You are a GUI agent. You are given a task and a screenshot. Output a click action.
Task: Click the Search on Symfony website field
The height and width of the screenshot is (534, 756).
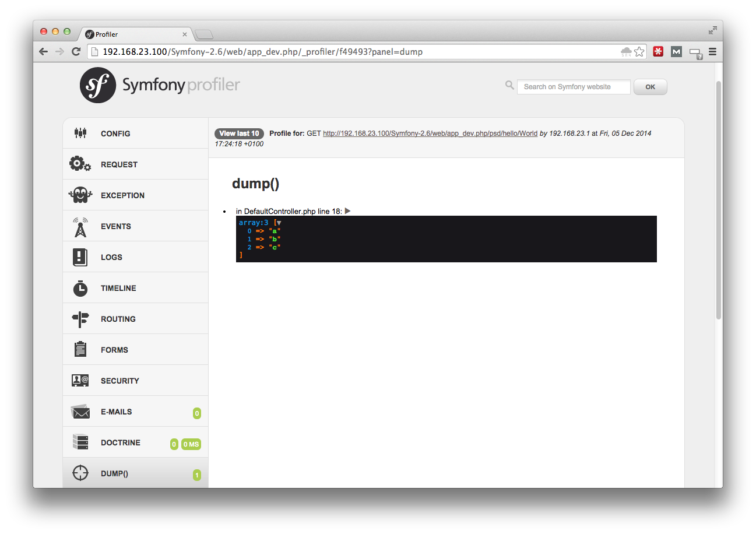574,87
